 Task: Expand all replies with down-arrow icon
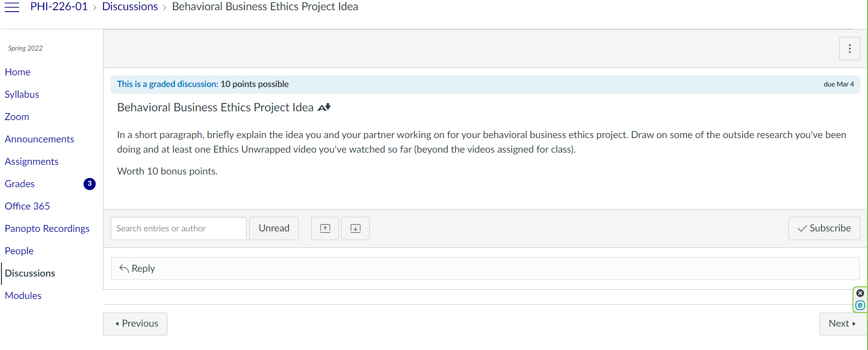(356, 228)
